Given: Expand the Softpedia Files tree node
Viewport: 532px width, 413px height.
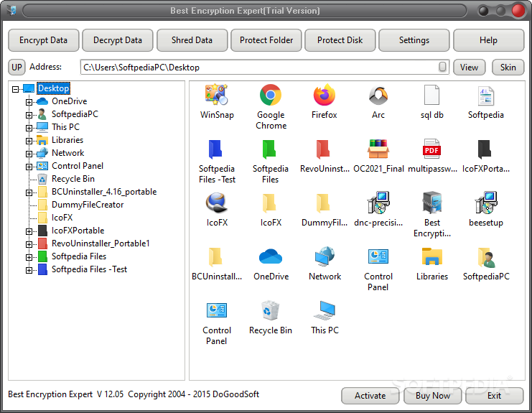Looking at the screenshot, I should pos(29,257).
